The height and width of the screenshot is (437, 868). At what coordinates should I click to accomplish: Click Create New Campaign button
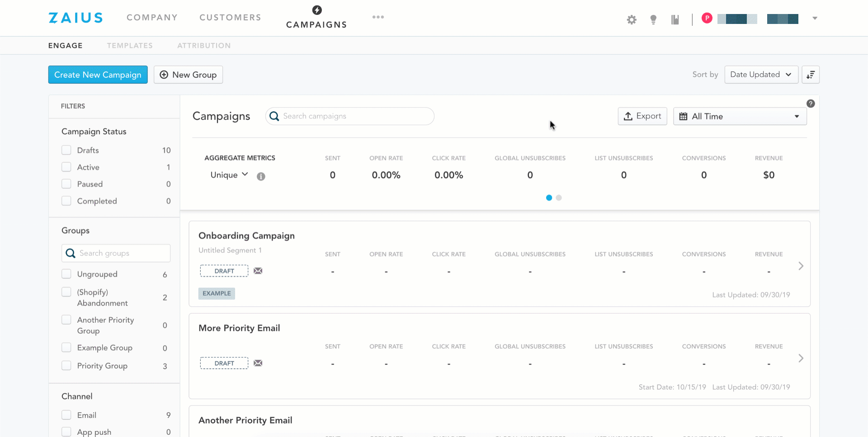pos(98,75)
